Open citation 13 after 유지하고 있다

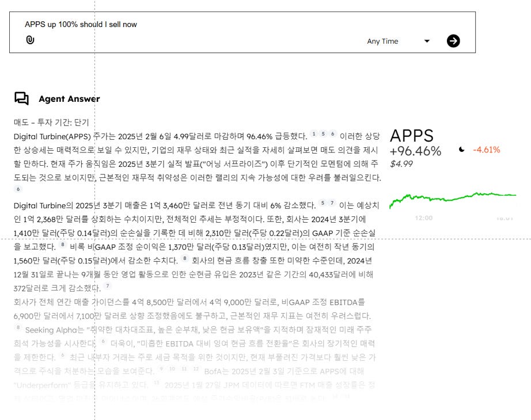tap(156, 383)
